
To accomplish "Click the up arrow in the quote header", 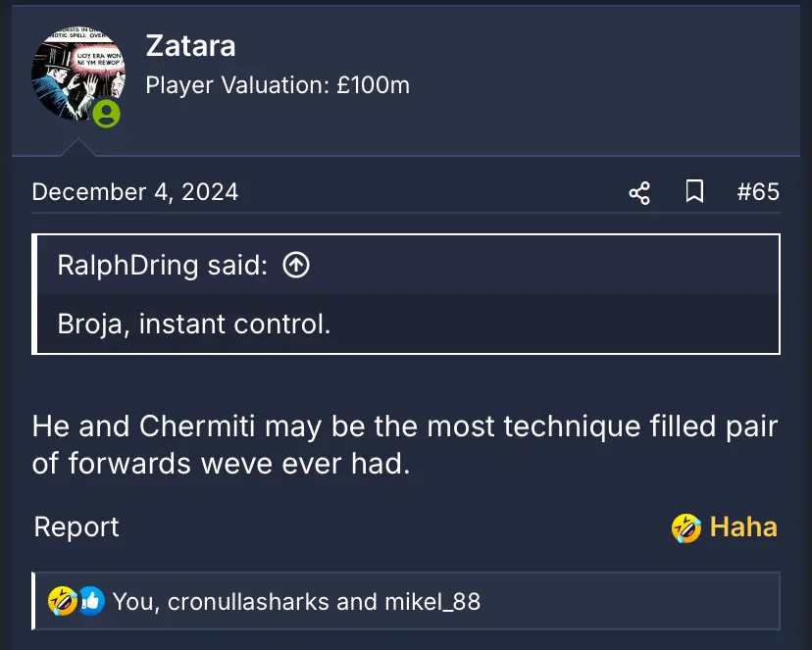I will coord(296,265).
